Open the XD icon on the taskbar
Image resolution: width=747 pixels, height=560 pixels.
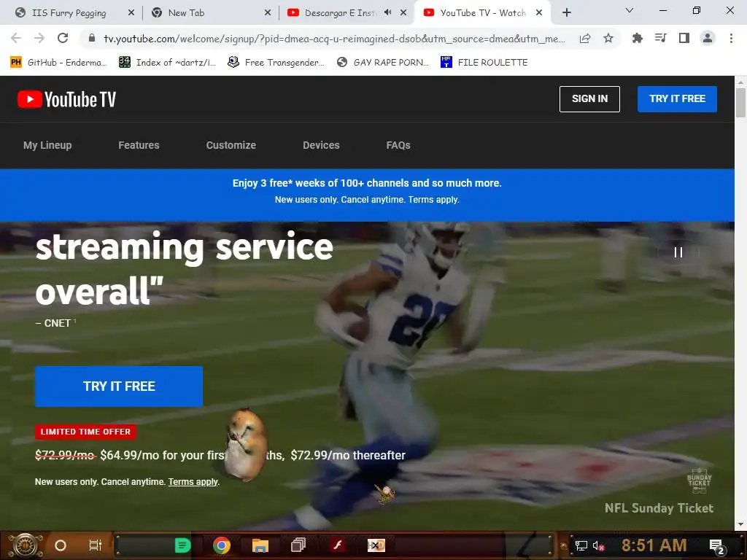click(x=376, y=545)
